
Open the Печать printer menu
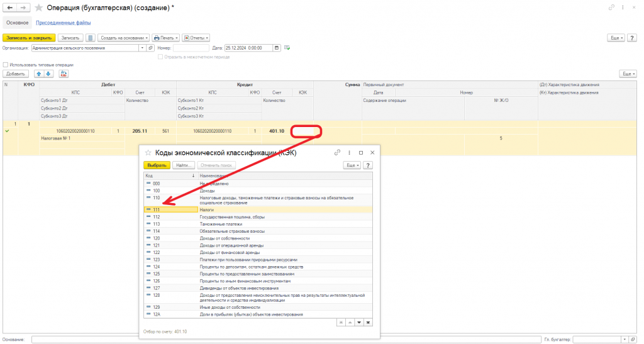click(x=166, y=38)
